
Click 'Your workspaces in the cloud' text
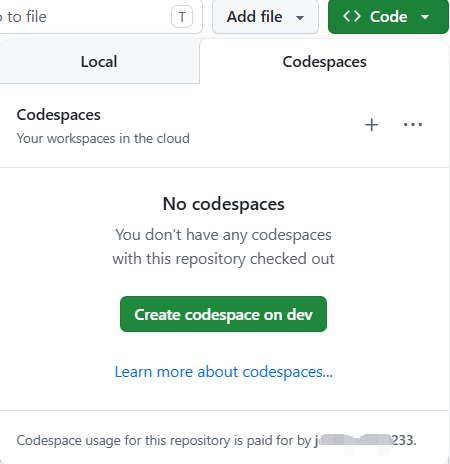pos(103,138)
